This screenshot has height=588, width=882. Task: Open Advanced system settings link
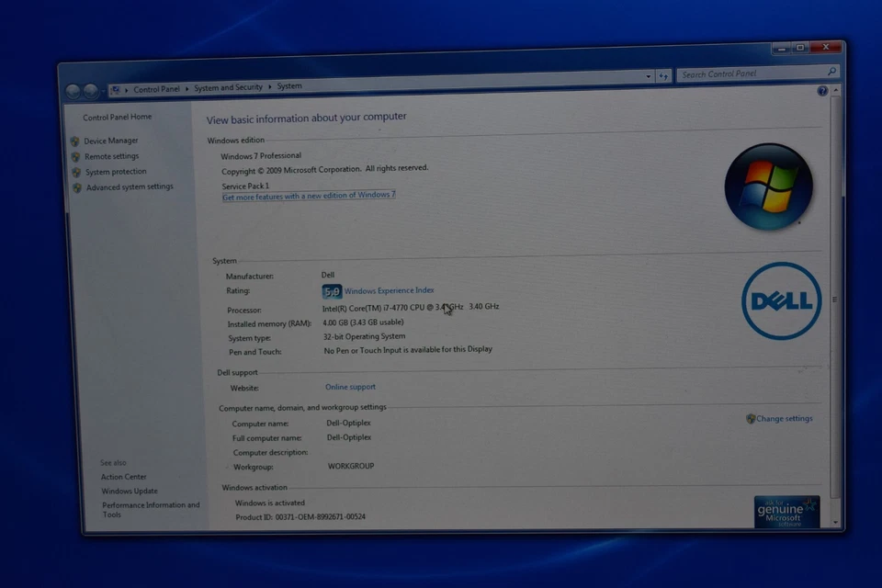129,187
